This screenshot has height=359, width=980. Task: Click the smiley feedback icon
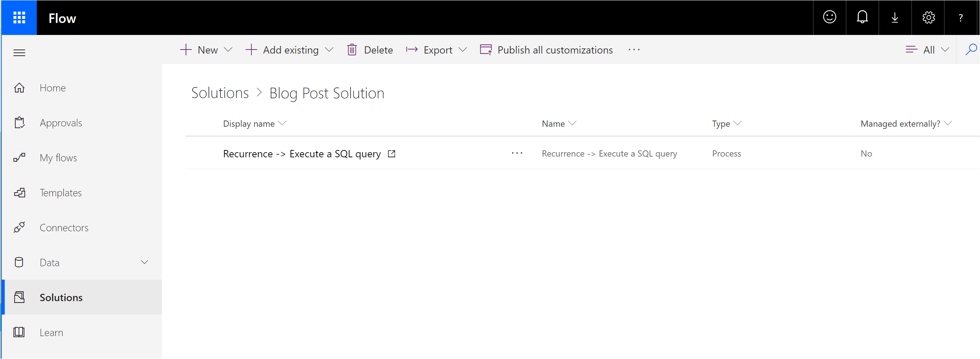point(829,17)
